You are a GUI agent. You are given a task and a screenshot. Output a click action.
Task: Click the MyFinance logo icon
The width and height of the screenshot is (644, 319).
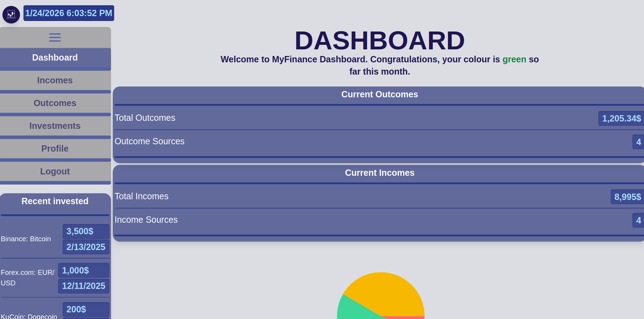pos(11,15)
